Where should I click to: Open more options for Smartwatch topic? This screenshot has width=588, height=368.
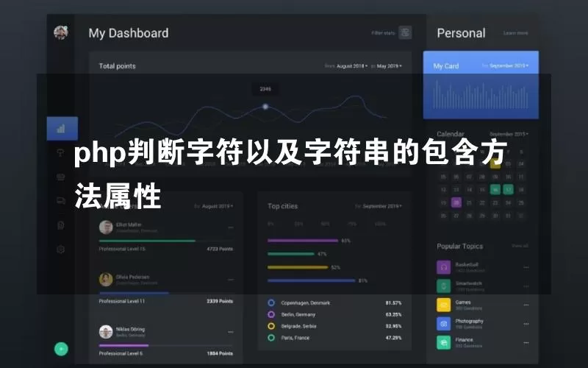(526, 286)
